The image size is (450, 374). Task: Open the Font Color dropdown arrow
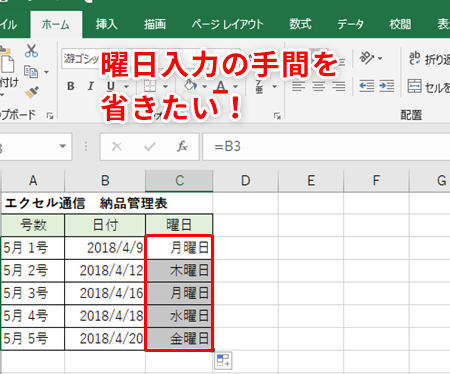[236, 87]
